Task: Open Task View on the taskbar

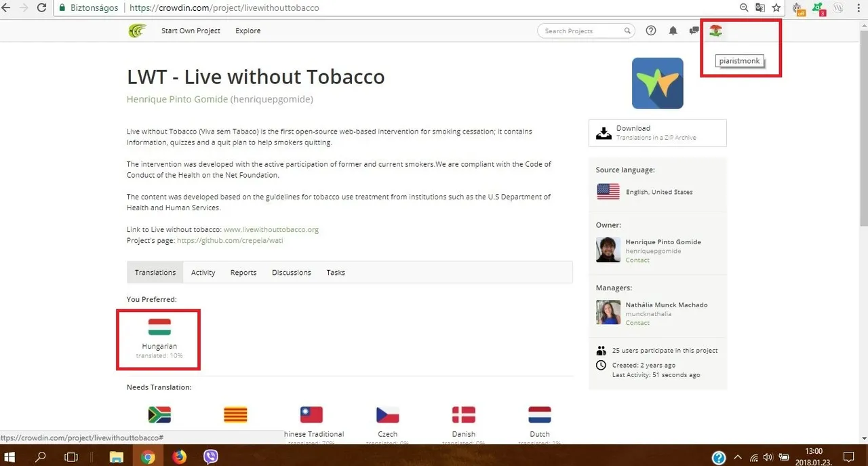Action: point(71,457)
